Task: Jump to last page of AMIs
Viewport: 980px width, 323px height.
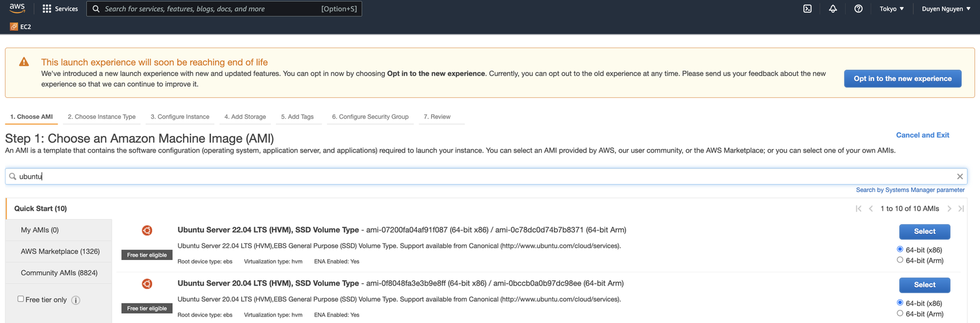Action: pyautogui.click(x=961, y=208)
